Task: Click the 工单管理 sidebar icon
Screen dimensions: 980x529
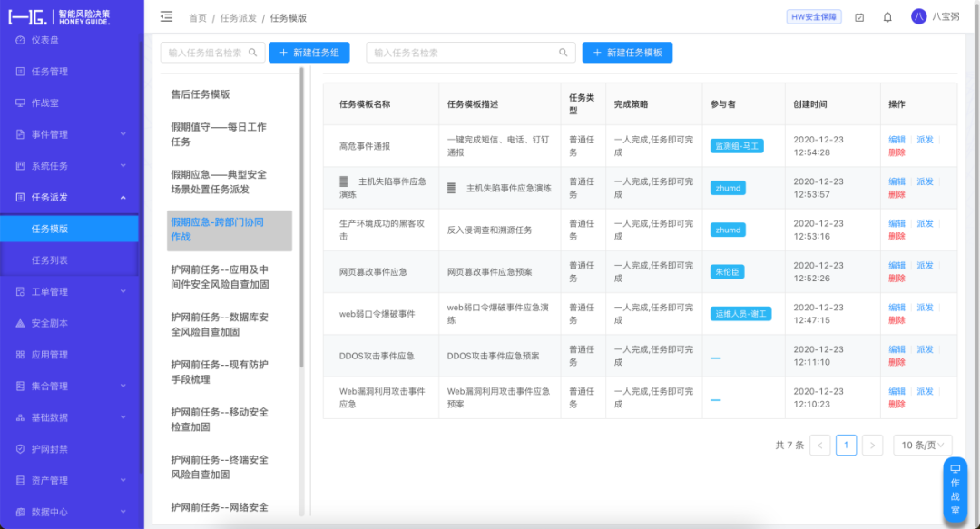Action: (x=20, y=291)
